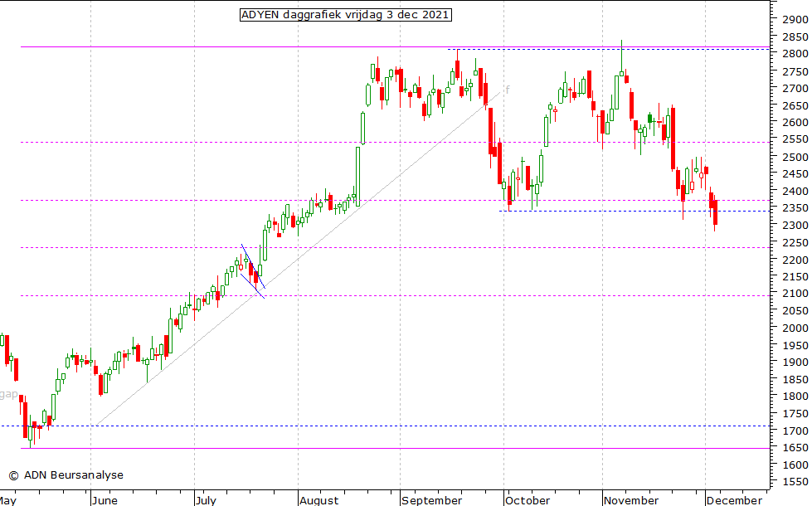This screenshot has height=506, width=812.
Task: Click the 1700 price axis label
Action: pyautogui.click(x=795, y=431)
